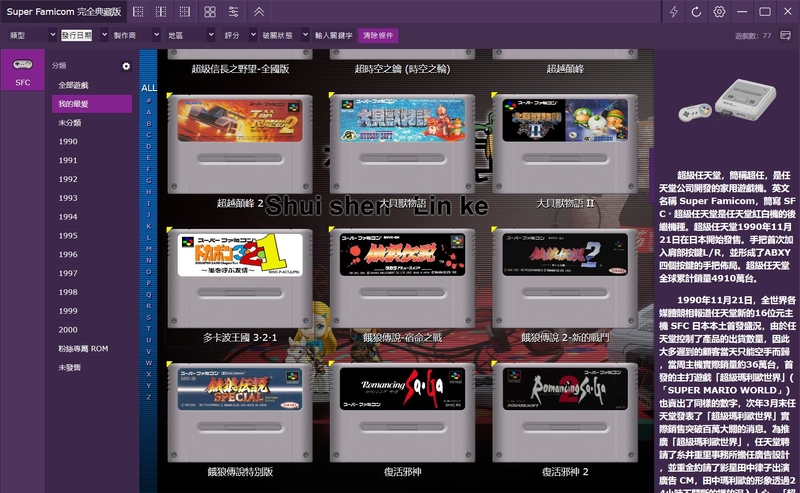Open the 大貝獸物語 II cartridge
Viewport: 800px width, 493px height.
pos(565,144)
